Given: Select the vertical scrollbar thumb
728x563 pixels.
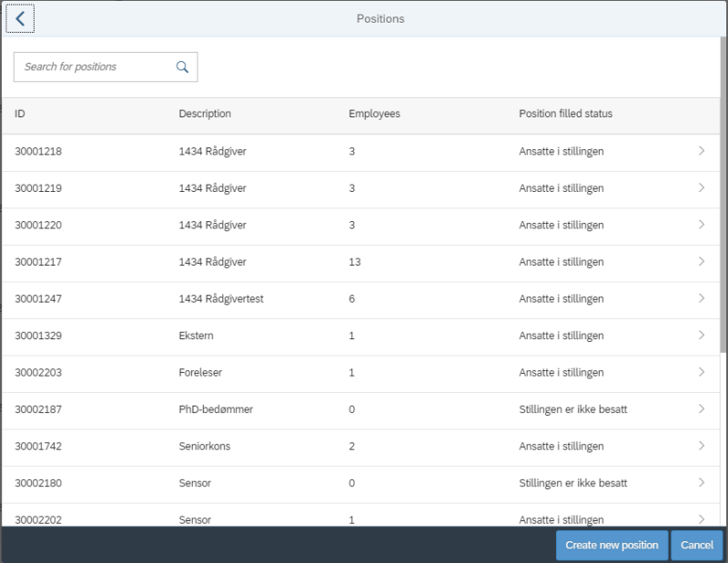Looking at the screenshot, I should coord(723,194).
